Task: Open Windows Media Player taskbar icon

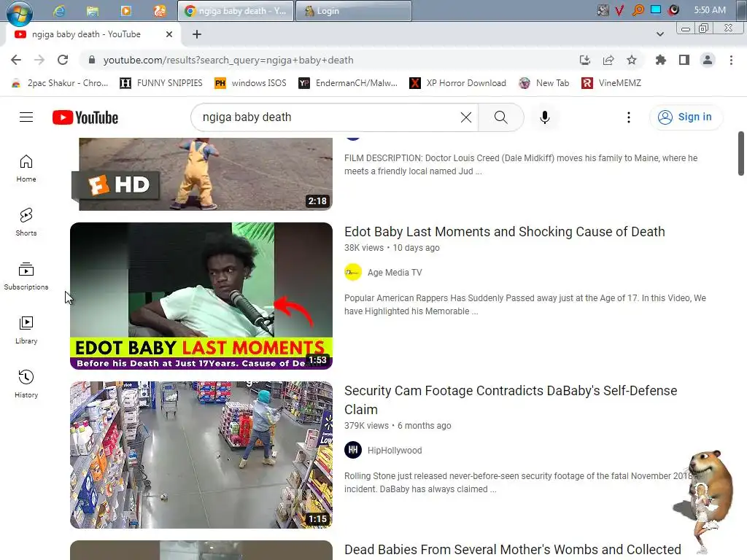Action: tap(125, 10)
